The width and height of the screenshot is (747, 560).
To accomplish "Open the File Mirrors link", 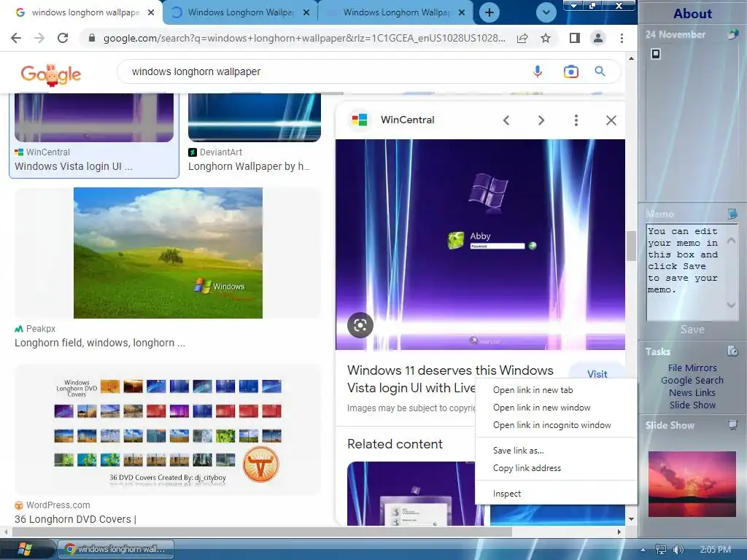I will point(692,367).
